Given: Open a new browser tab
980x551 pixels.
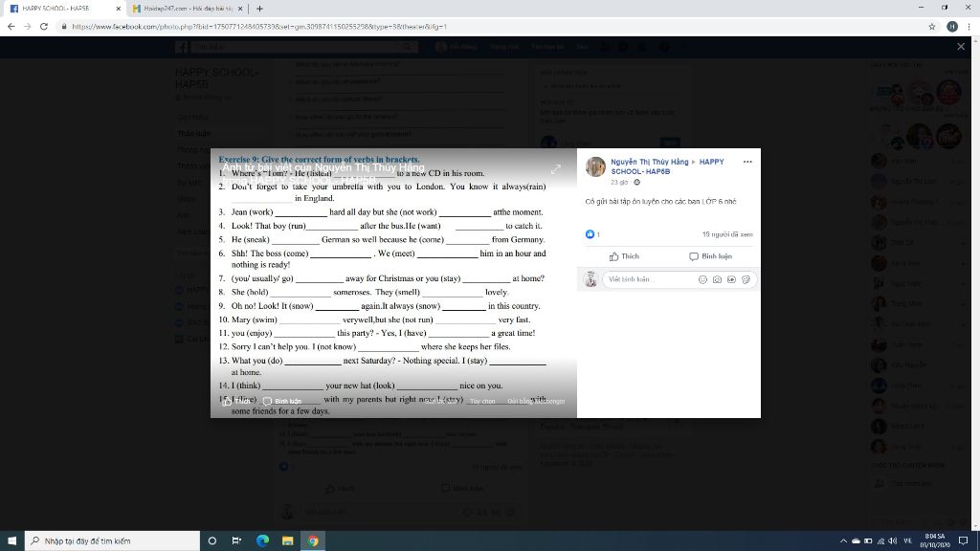Looking at the screenshot, I should point(259,9).
